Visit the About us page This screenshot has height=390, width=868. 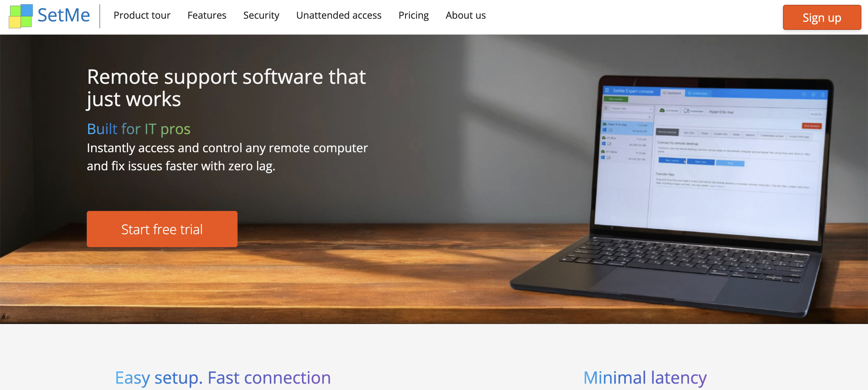tap(465, 15)
